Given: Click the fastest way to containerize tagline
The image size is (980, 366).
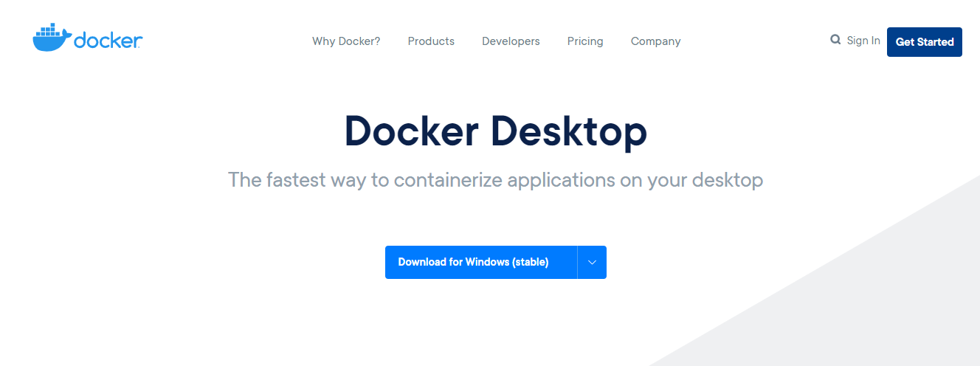Looking at the screenshot, I should point(496,180).
